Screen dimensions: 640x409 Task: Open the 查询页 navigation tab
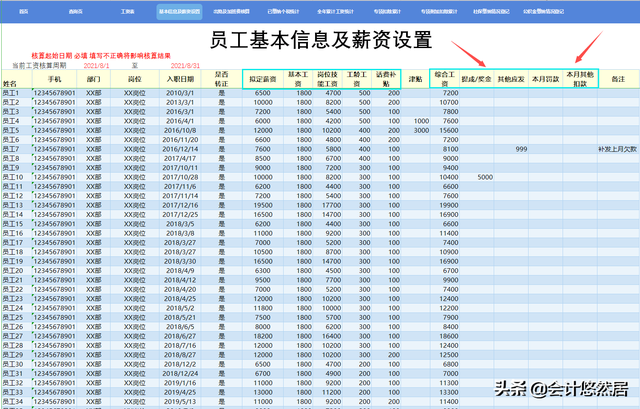(76, 11)
